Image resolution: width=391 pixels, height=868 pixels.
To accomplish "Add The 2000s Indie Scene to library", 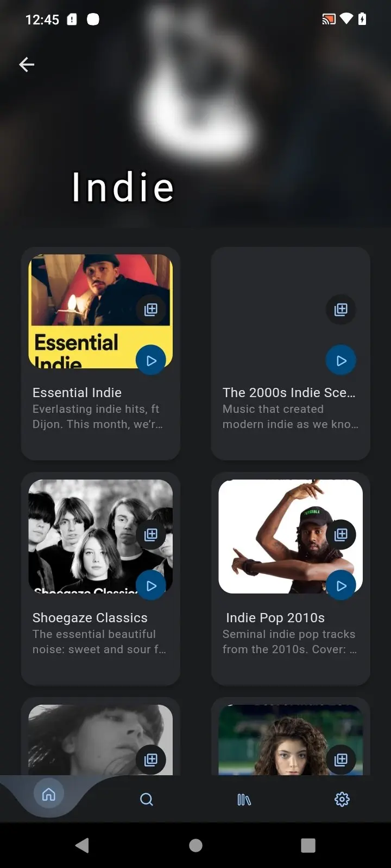I will point(341,309).
